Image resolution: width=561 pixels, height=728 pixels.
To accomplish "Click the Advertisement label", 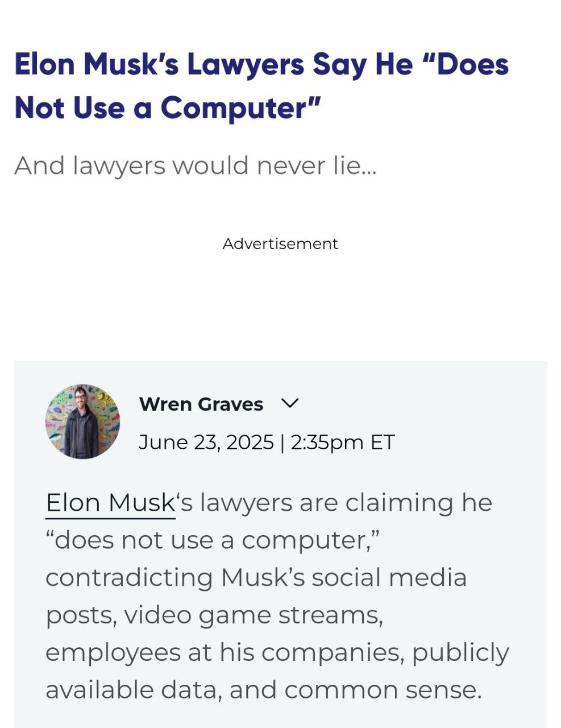I will [280, 243].
